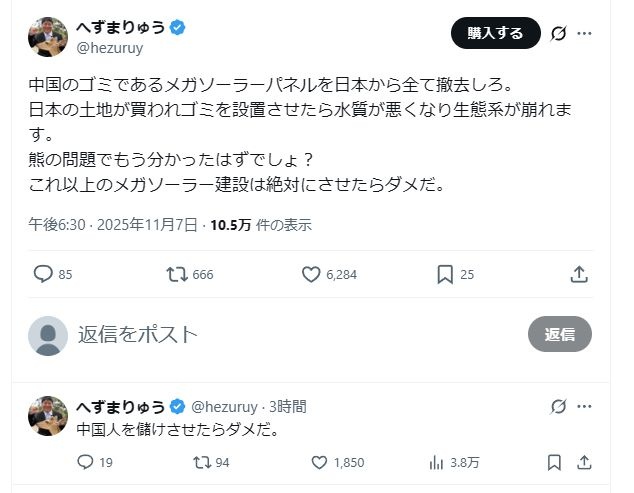Share the main post via share icon
The width and height of the screenshot is (634, 493).
(579, 274)
